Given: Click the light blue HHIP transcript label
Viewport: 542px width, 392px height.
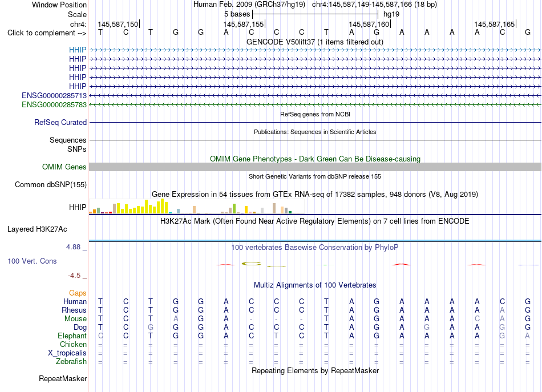Looking at the screenshot, I should [78, 50].
